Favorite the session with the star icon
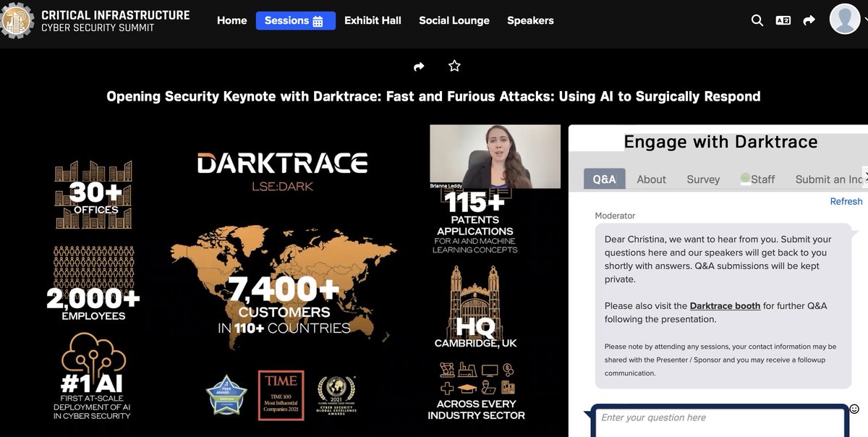The height and width of the screenshot is (437, 868). point(454,66)
